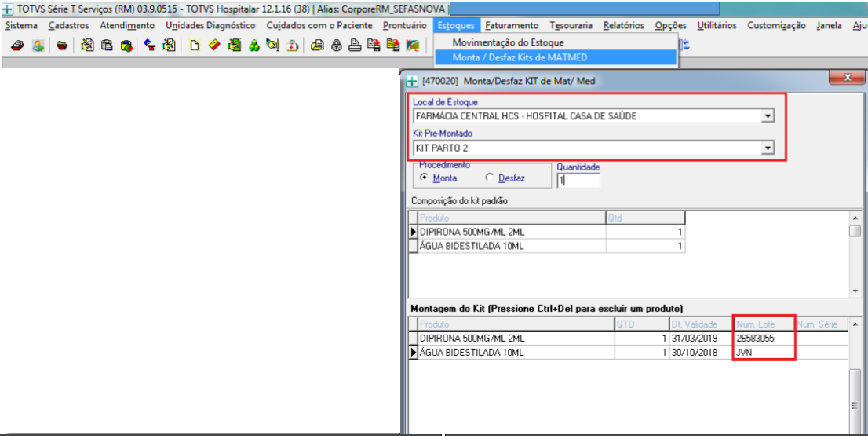868x436 pixels.
Task: Click the user person toolbar icon
Action: [38, 46]
